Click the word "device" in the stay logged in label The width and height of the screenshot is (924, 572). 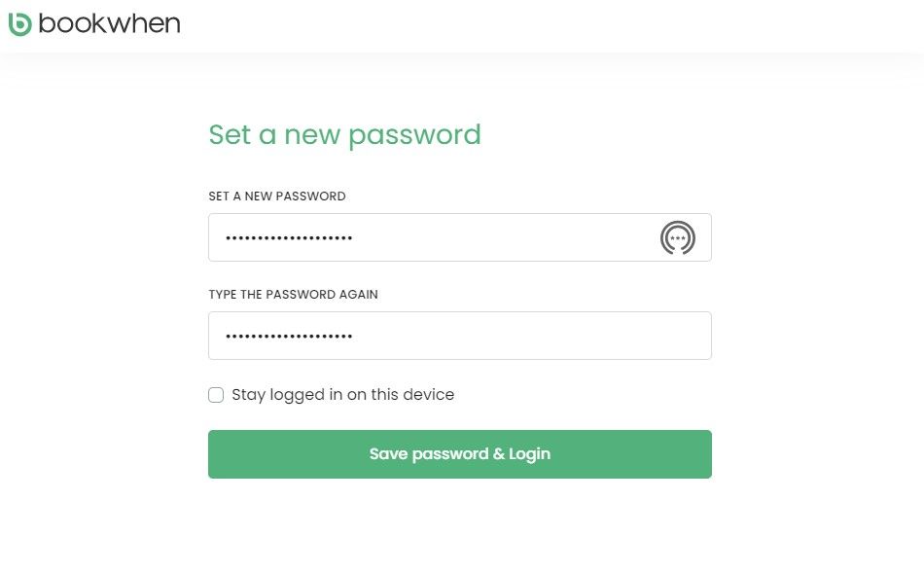point(428,394)
